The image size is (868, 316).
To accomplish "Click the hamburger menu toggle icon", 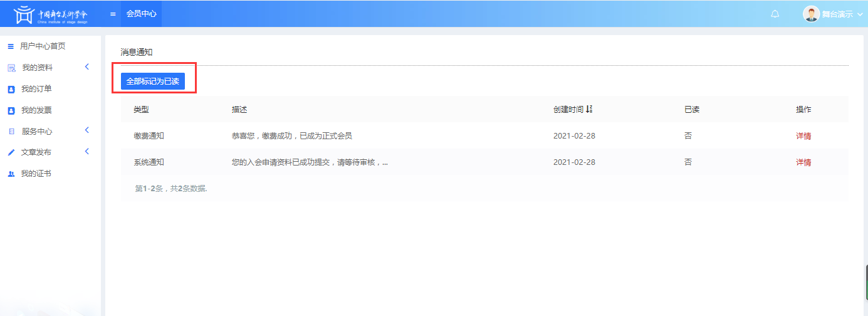I will 113,14.
